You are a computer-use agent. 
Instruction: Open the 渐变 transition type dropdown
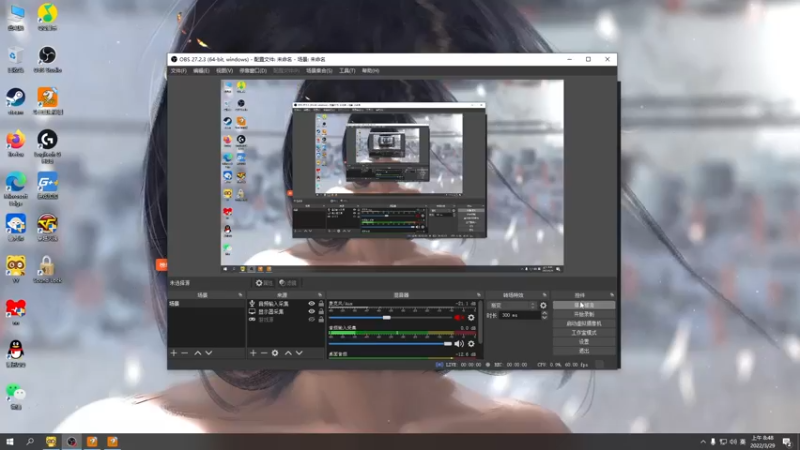click(x=512, y=306)
